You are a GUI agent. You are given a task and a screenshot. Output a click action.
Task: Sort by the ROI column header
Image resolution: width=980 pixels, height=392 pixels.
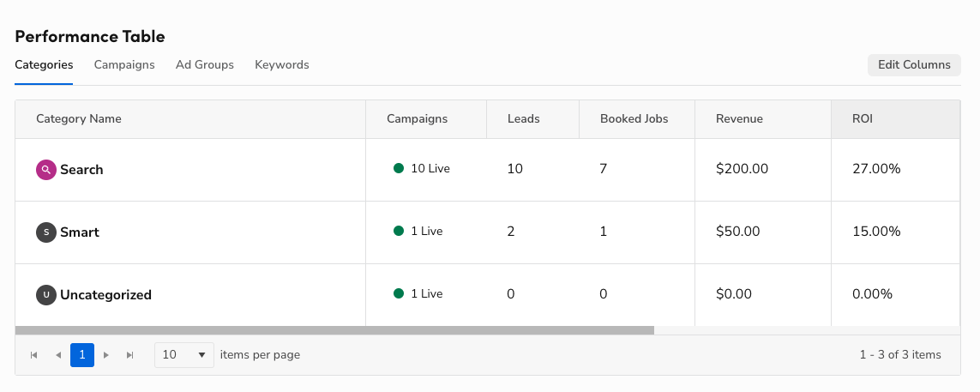pos(862,119)
